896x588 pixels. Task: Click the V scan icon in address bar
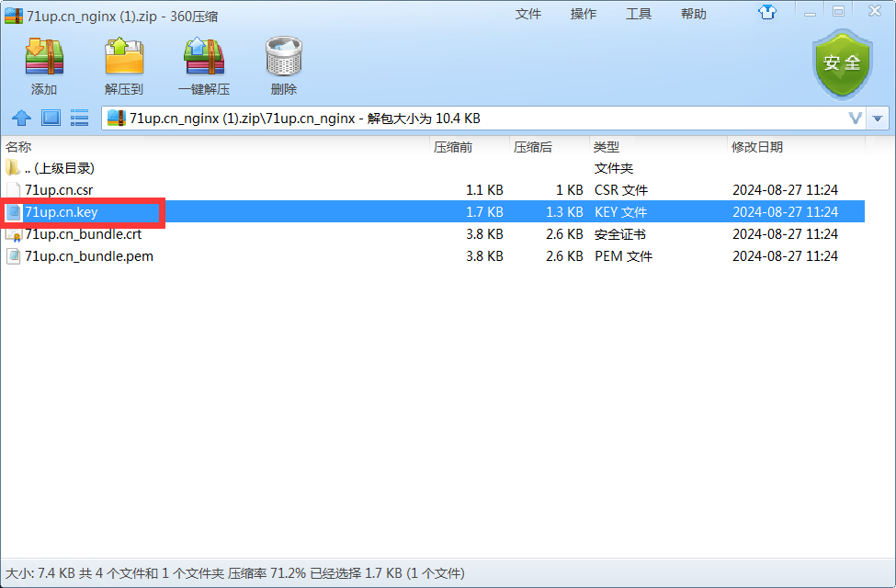(855, 119)
